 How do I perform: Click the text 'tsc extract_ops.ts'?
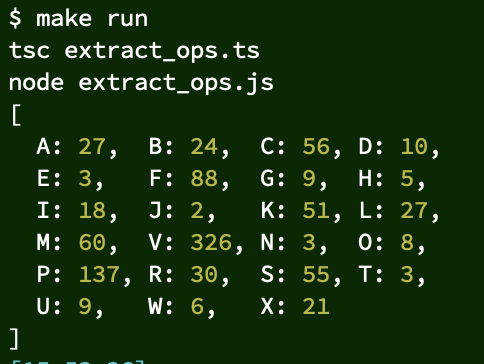(x=134, y=51)
